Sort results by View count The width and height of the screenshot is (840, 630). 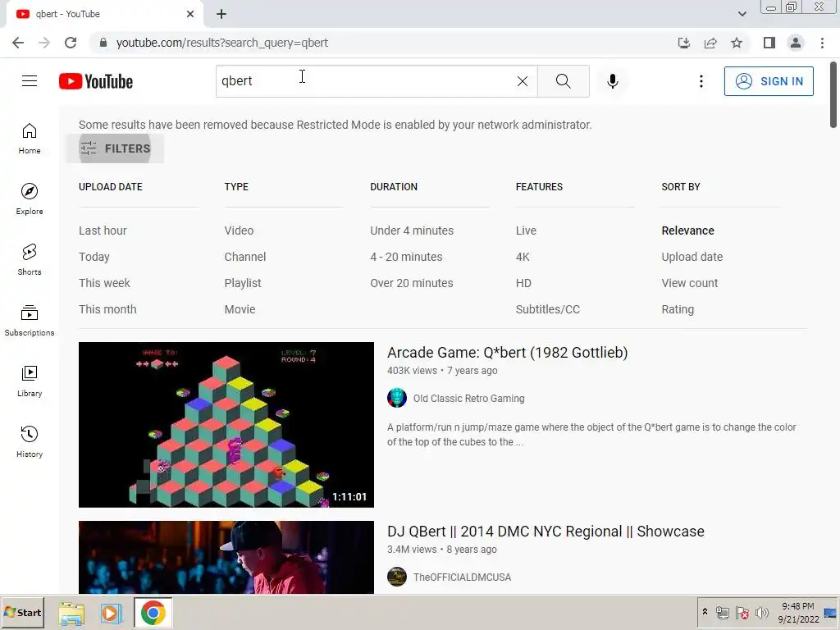689,283
